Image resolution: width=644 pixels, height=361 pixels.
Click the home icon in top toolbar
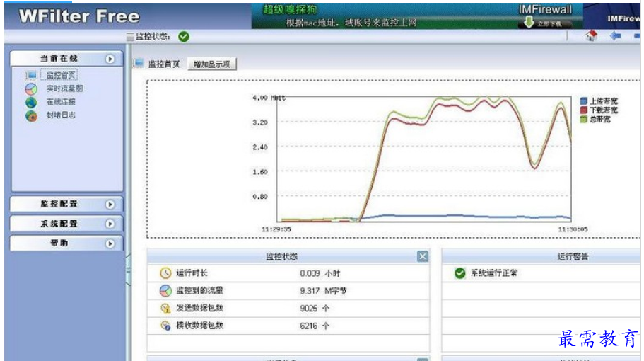[592, 36]
